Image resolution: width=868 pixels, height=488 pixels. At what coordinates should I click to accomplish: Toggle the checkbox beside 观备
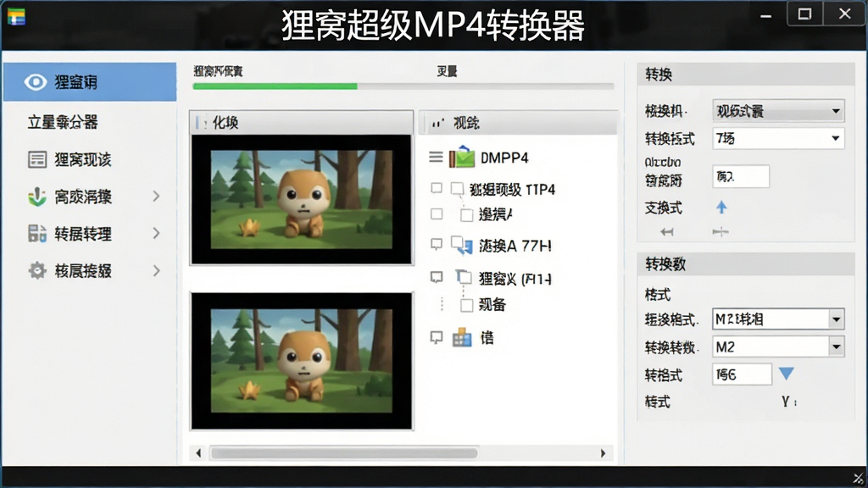point(467,305)
